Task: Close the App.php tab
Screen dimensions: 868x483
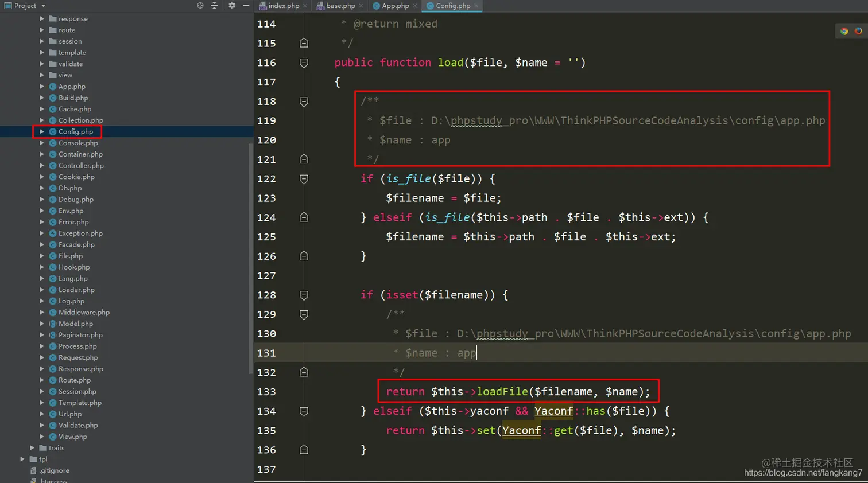Action: [x=415, y=6]
